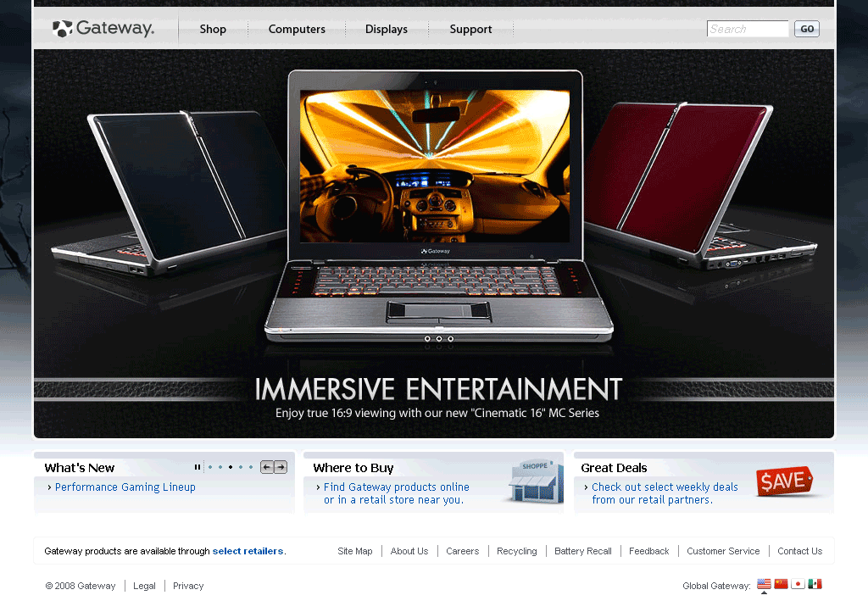Screen dimensions: 868x612
Task: Switch to the China flag site
Action: tap(781, 584)
